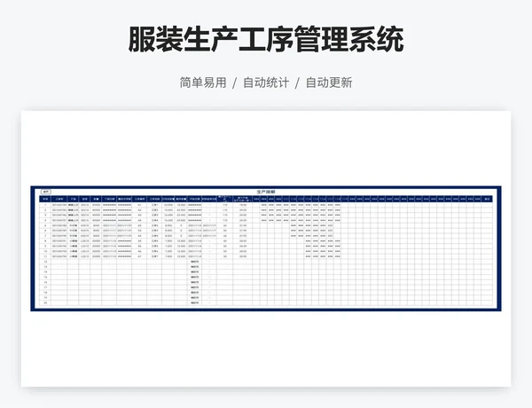Select the 工序1 process name cell
Screen dimensions: 532x408
[154, 205]
